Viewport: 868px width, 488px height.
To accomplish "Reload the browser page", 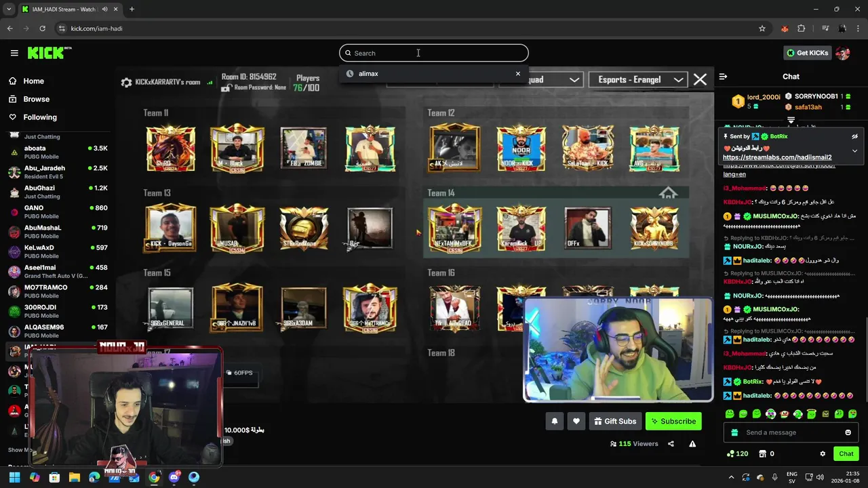I will [x=42, y=28].
